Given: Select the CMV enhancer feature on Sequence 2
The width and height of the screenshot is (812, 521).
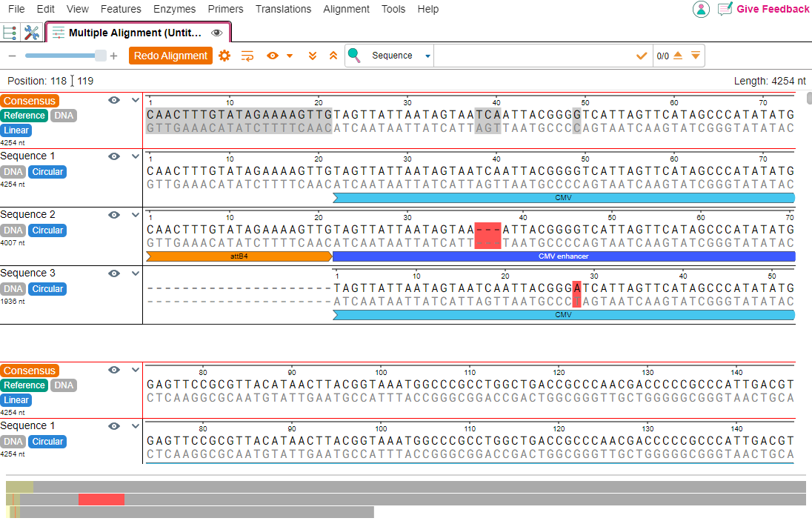Looking at the screenshot, I should 564,256.
